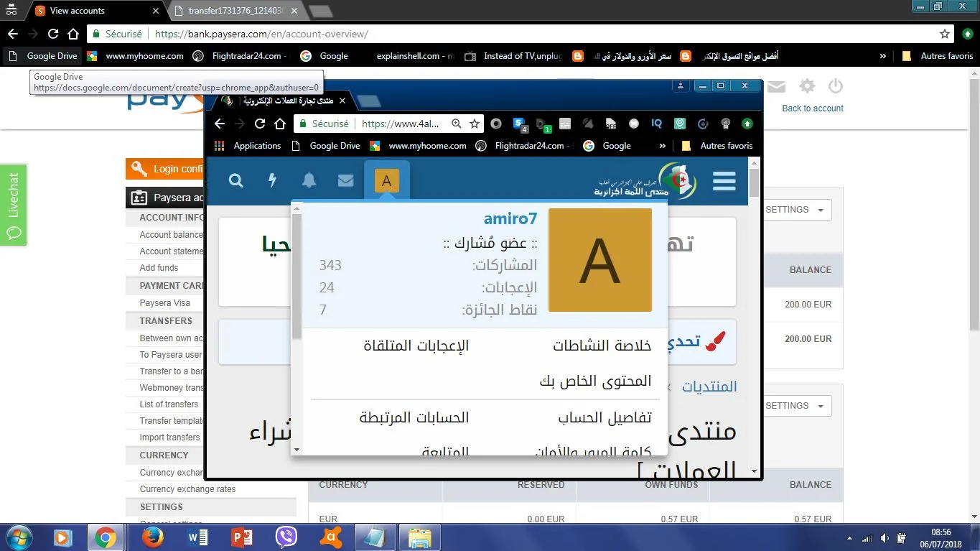
Task: Click the Paysera power logout icon
Action: [835, 87]
